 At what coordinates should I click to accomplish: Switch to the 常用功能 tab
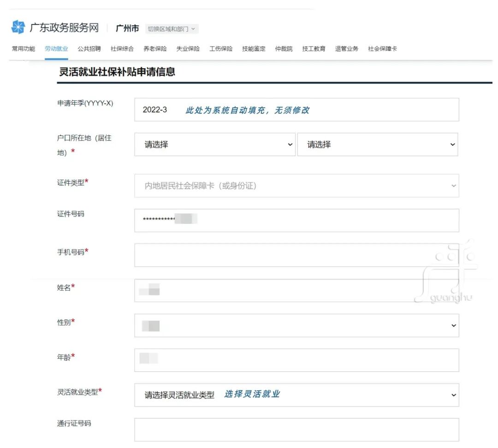(23, 48)
